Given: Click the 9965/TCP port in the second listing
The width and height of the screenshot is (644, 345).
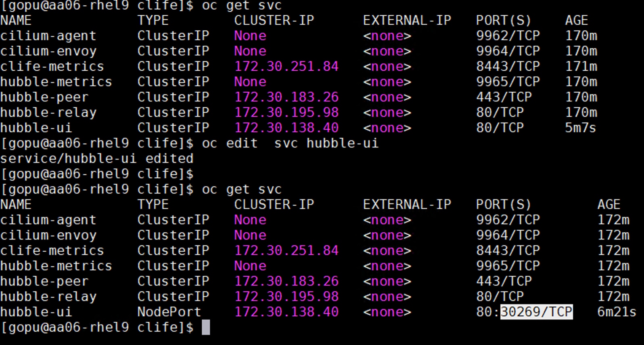Looking at the screenshot, I should click(x=508, y=266).
